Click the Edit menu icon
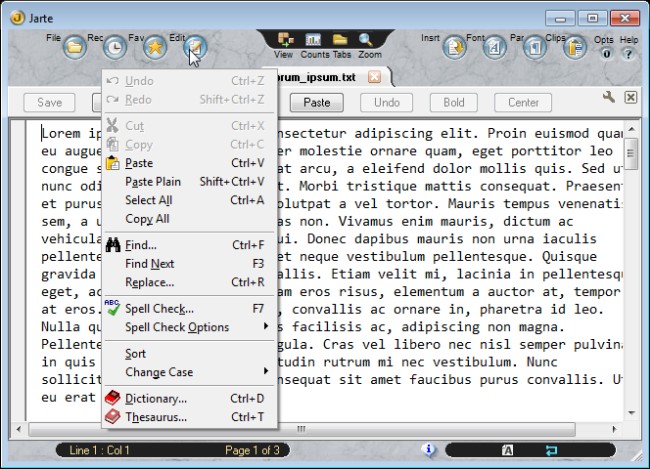The image size is (650, 469). pyautogui.click(x=195, y=47)
